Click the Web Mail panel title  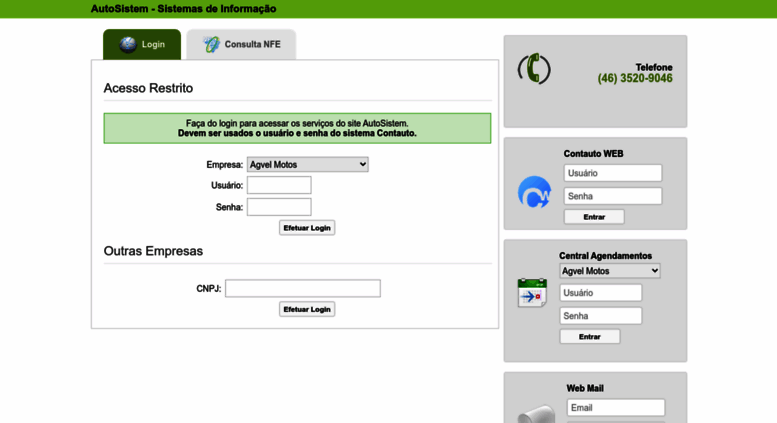585,388
